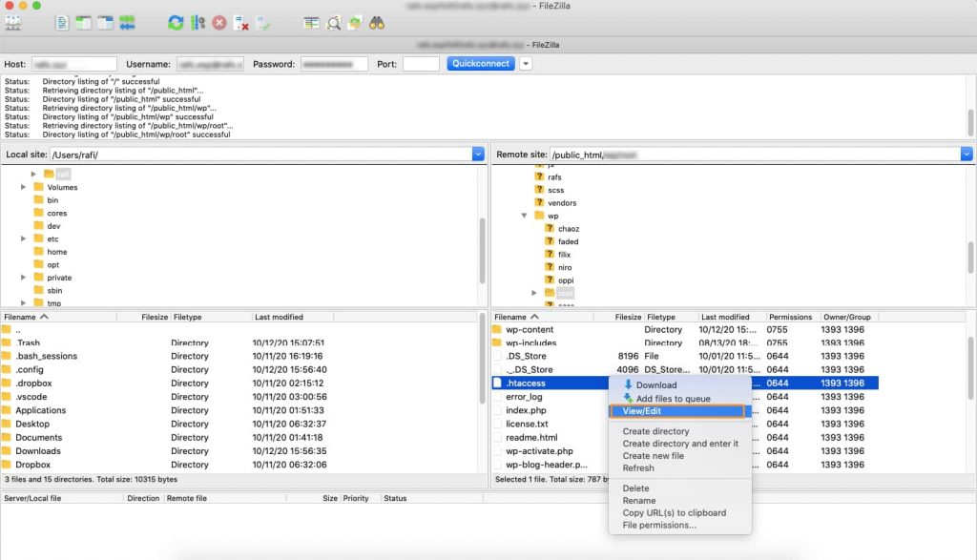
Task: Collapse the wp folder in remote tree
Action: pyautogui.click(x=524, y=216)
